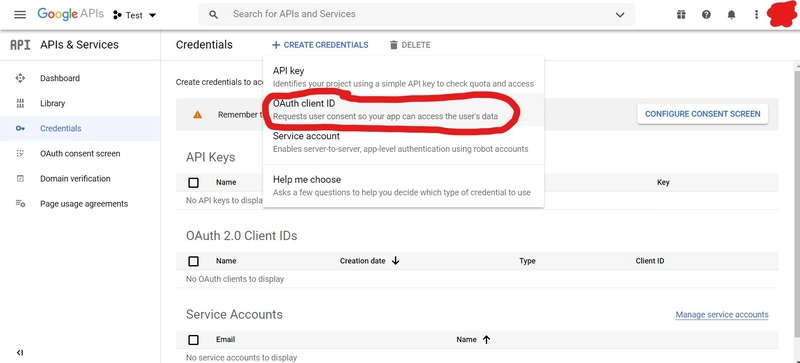
Task: Open the Test project selector dropdown
Action: [x=134, y=15]
